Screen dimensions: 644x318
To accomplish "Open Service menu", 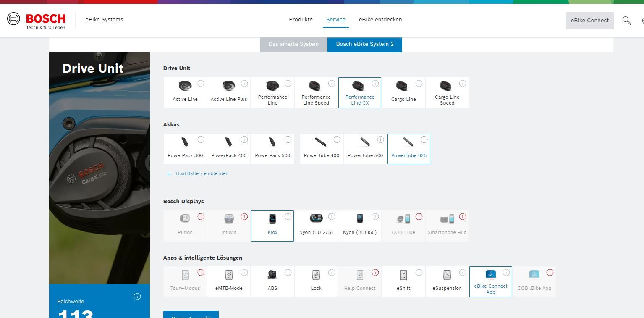I will [336, 20].
